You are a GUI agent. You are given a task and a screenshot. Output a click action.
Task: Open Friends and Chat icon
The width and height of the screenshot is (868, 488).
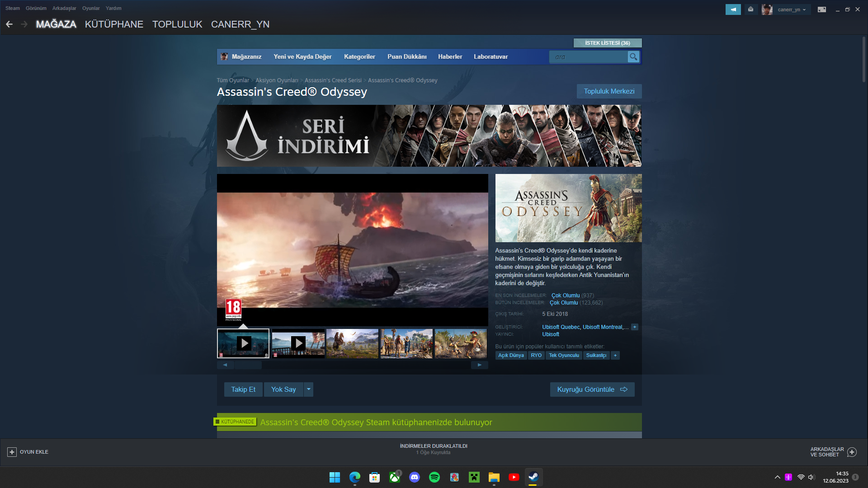pyautogui.click(x=852, y=452)
